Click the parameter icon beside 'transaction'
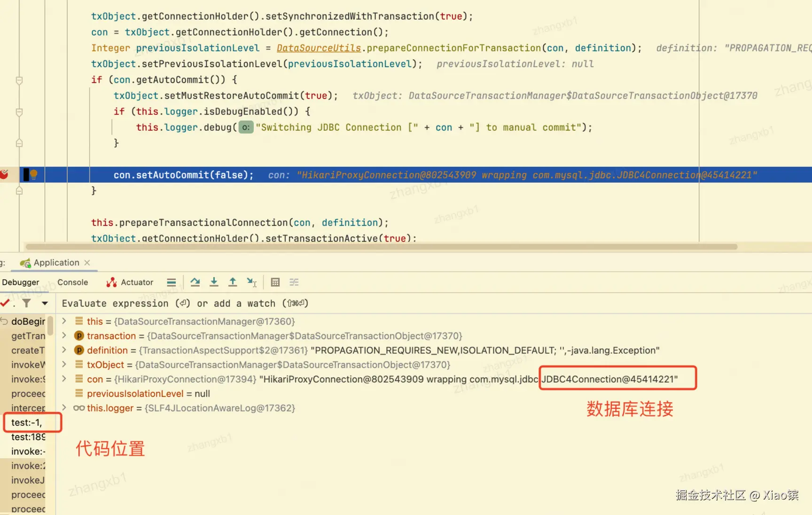This screenshot has height=515, width=812. (79, 336)
